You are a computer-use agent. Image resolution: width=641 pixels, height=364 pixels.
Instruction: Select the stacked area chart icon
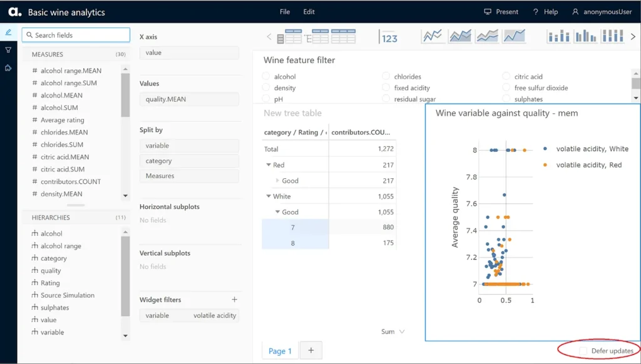(x=460, y=36)
